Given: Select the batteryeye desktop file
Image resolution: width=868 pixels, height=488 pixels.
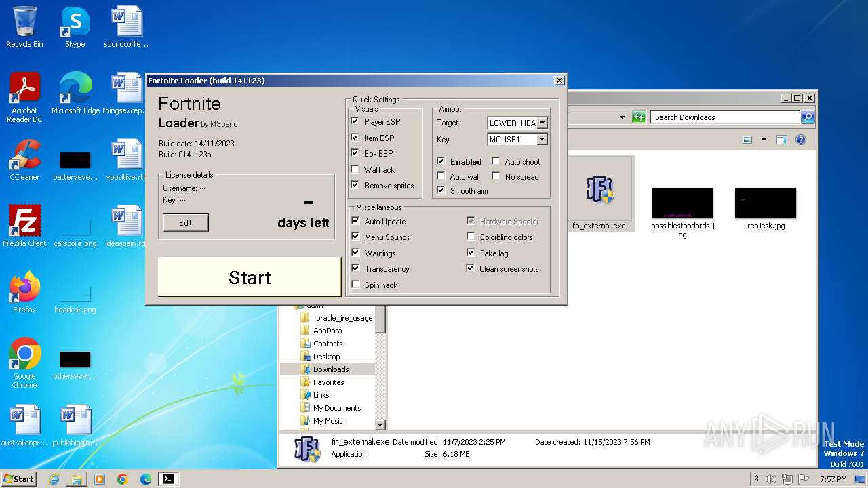Looking at the screenshot, I should click(75, 165).
